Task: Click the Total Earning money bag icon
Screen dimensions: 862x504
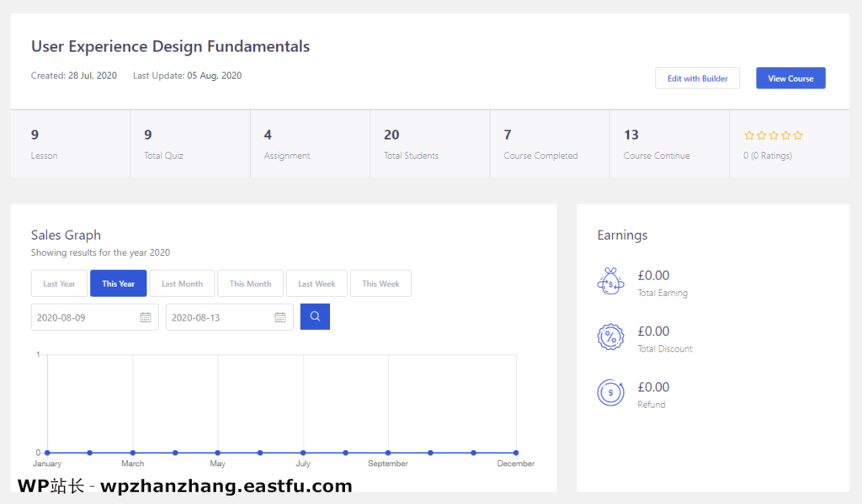Action: point(610,281)
